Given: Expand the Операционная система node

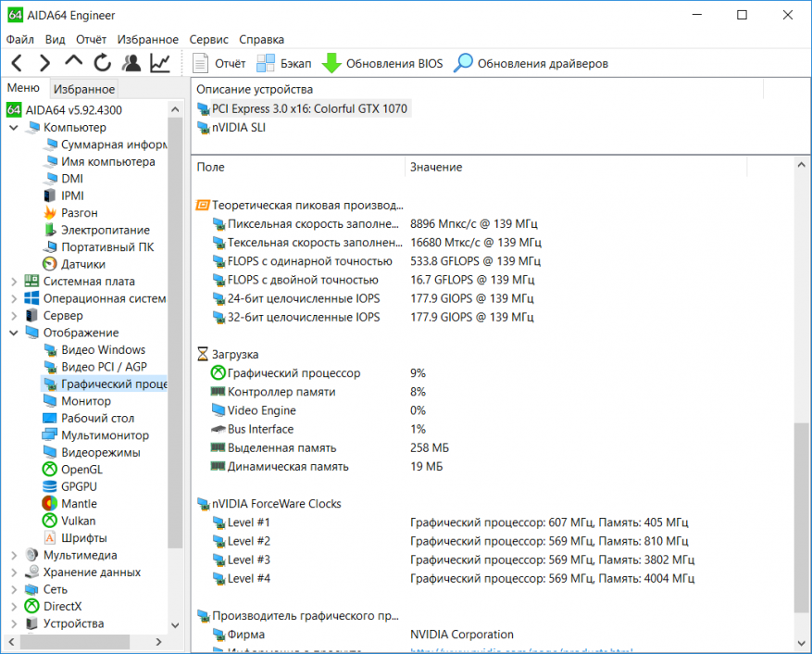Looking at the screenshot, I should point(14,298).
